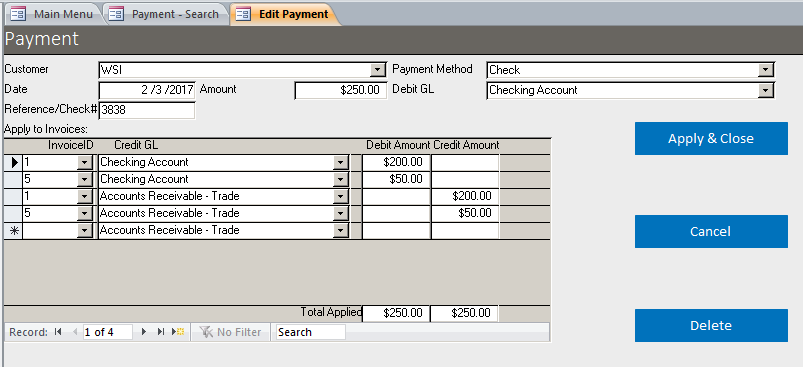Expand InvoiceID dropdown in $50.00 debit row
The height and width of the screenshot is (367, 803).
[84, 180]
